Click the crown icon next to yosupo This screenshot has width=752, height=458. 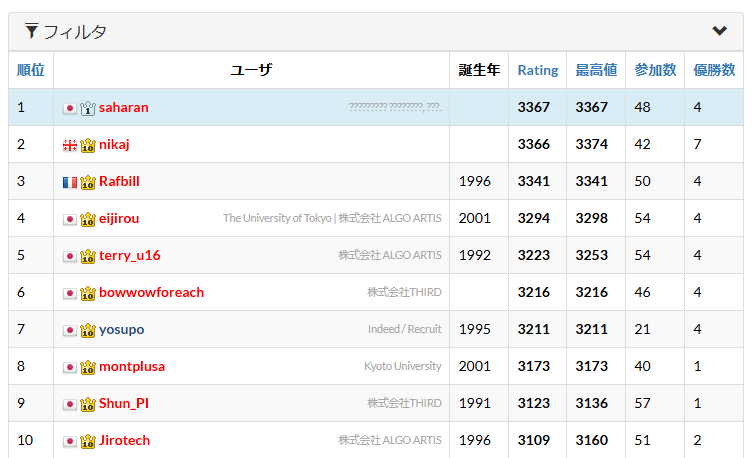coord(87,330)
